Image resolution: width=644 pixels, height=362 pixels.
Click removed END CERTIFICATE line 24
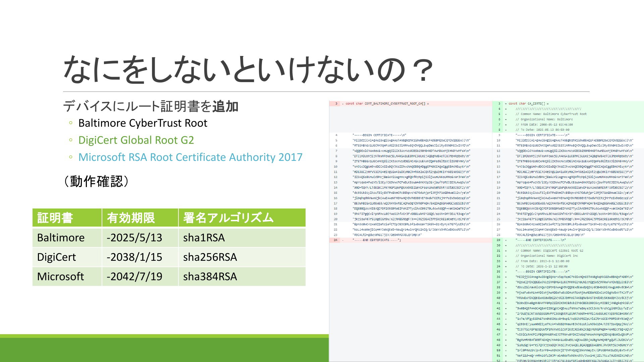coord(411,240)
